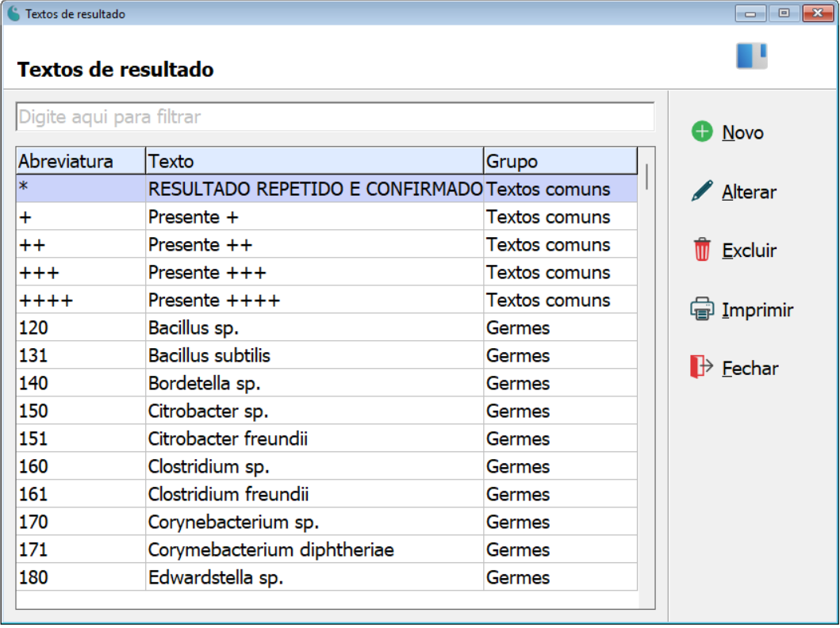The height and width of the screenshot is (628, 840).
Task: Click 'Germes' group cell of Edwardstella row
Action: 560,578
